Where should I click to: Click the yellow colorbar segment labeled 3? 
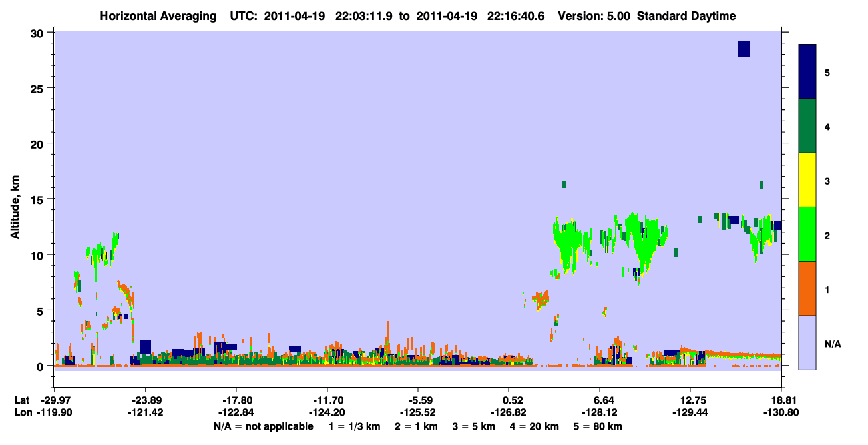click(807, 180)
